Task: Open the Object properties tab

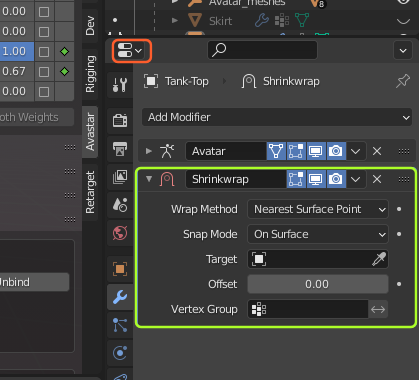Action: [x=120, y=269]
